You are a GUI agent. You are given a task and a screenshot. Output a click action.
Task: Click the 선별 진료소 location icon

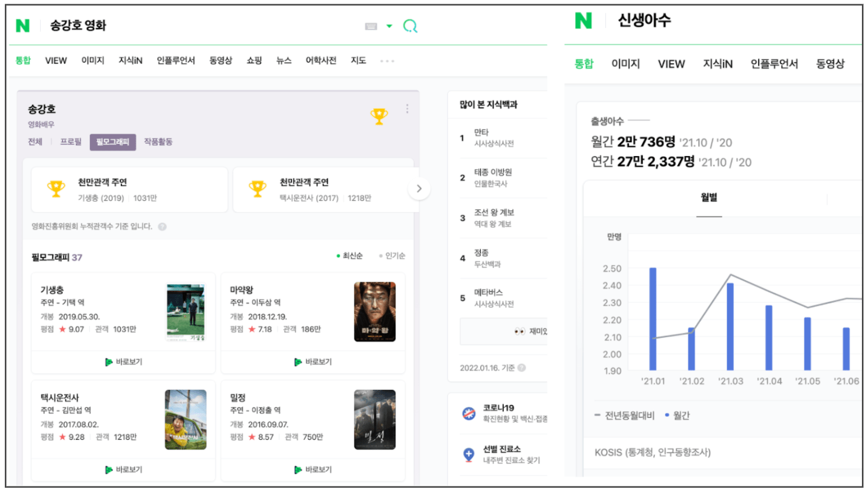pos(469,454)
